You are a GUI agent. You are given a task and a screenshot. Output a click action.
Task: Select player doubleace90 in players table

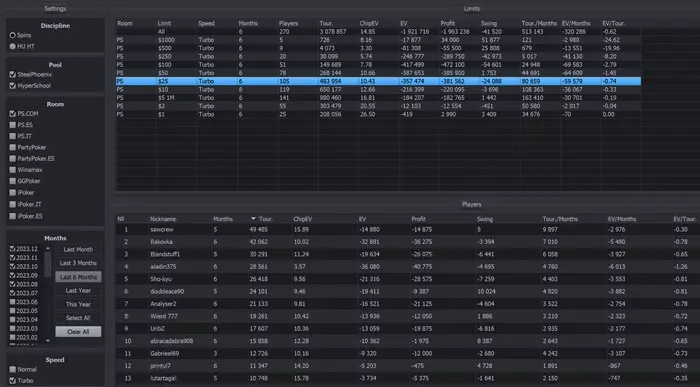coord(408,291)
